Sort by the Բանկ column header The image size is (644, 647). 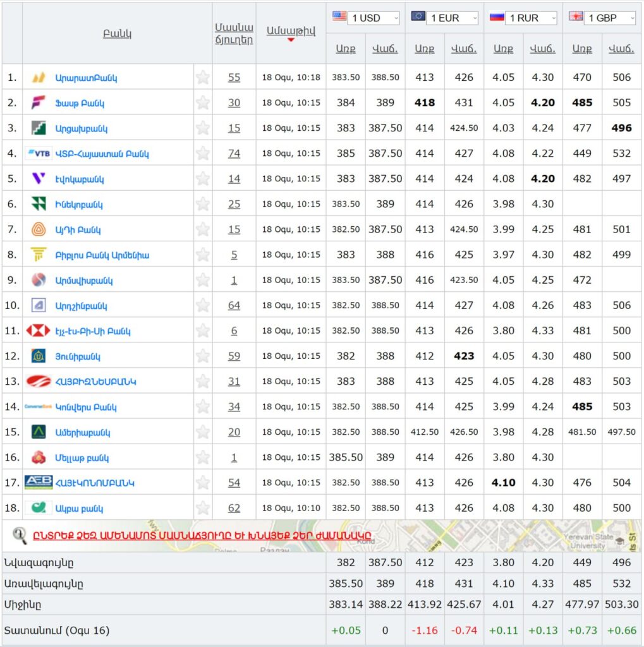[117, 33]
